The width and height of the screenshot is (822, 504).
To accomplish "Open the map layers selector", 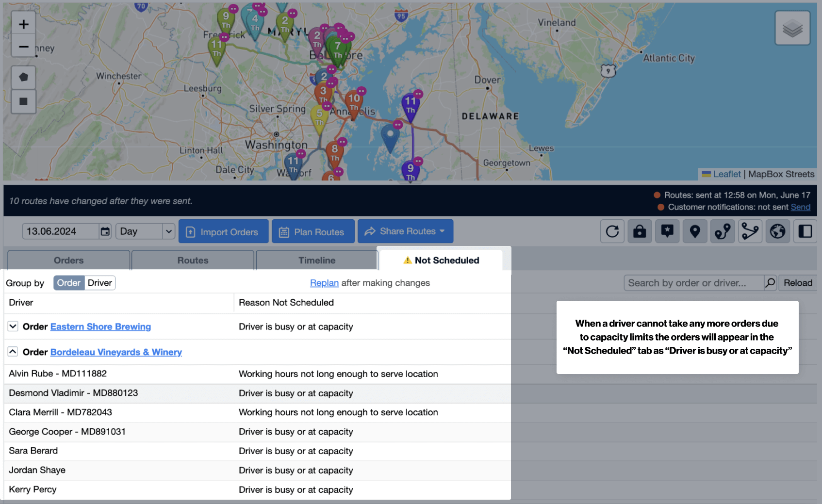I will pos(792,28).
